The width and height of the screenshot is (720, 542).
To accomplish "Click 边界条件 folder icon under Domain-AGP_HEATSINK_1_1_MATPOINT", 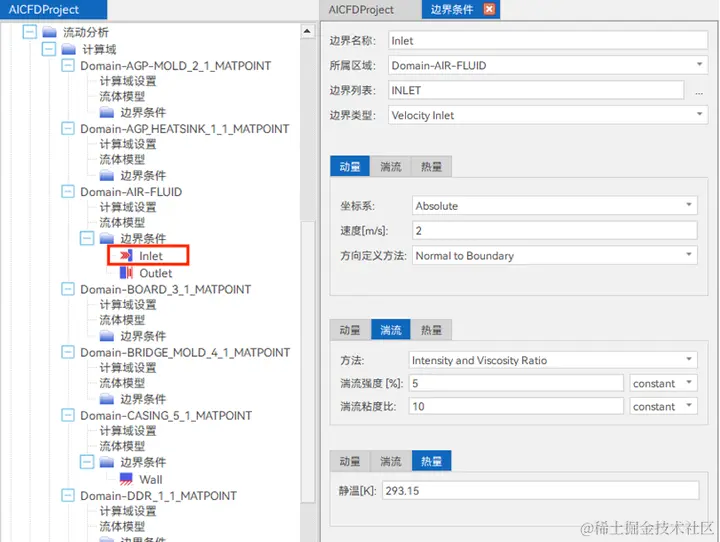I will coord(107,175).
